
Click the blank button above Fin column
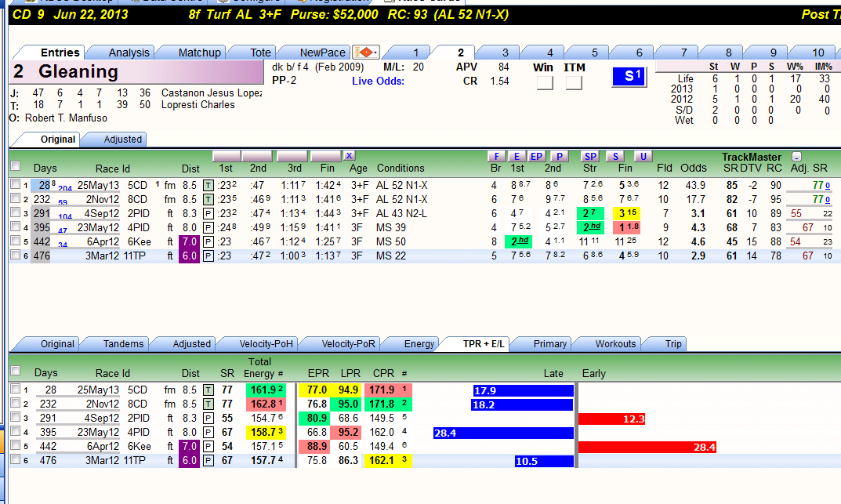coord(326,156)
